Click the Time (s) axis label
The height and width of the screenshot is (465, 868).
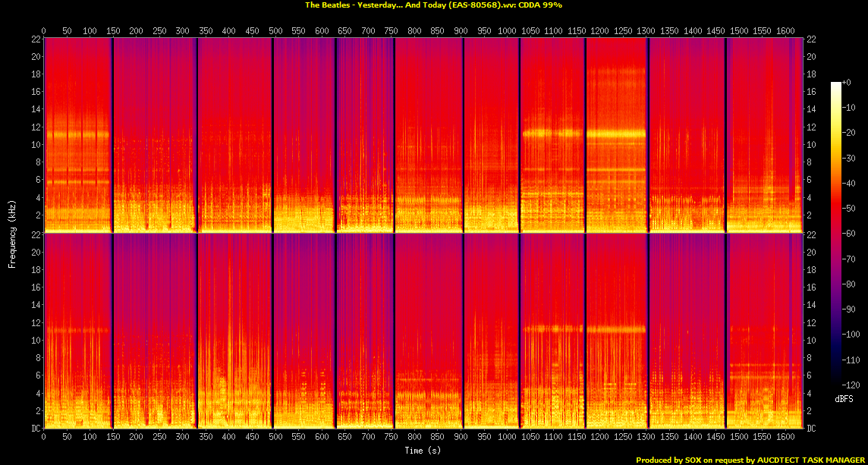point(424,451)
